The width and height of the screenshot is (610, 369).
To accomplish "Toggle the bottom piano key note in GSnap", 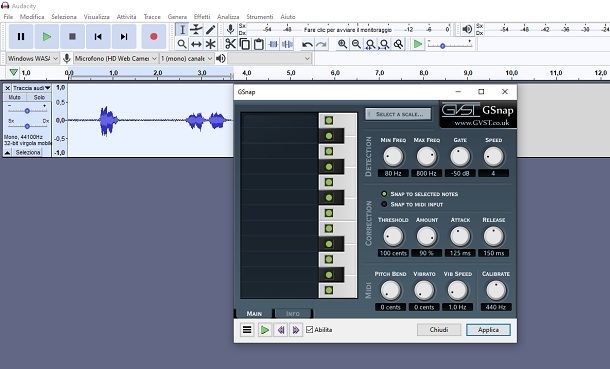I will point(329,290).
